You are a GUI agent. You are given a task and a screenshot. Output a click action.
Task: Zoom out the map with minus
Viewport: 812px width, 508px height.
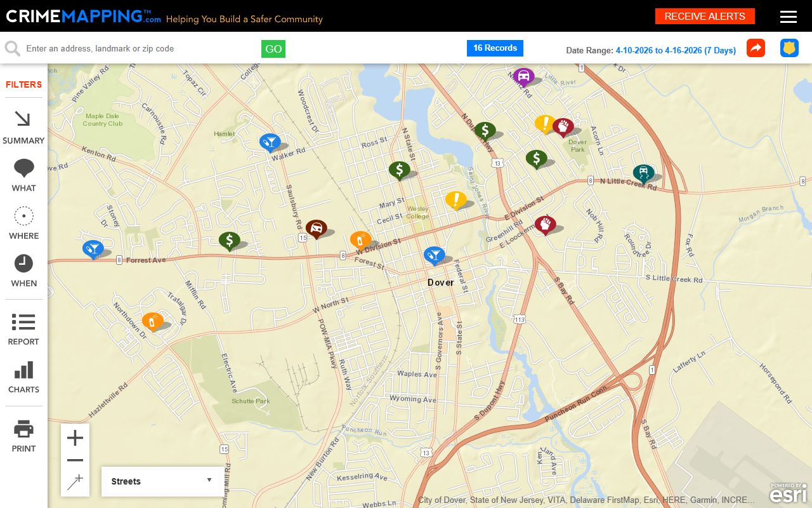coord(75,460)
